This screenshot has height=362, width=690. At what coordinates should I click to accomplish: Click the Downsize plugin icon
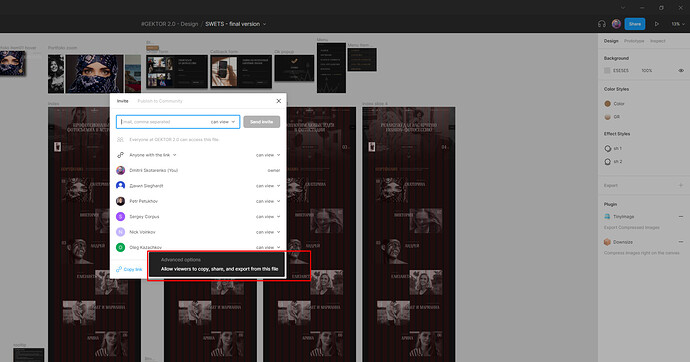(x=607, y=242)
